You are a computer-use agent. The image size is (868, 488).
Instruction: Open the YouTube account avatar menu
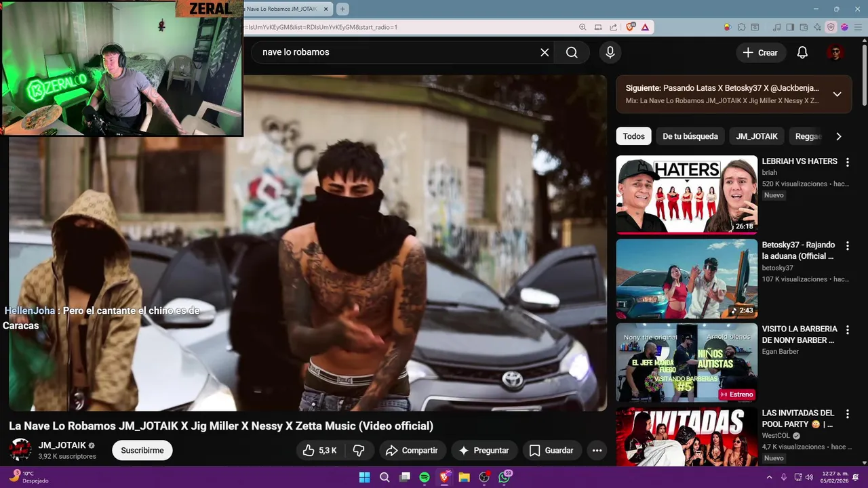click(x=835, y=52)
